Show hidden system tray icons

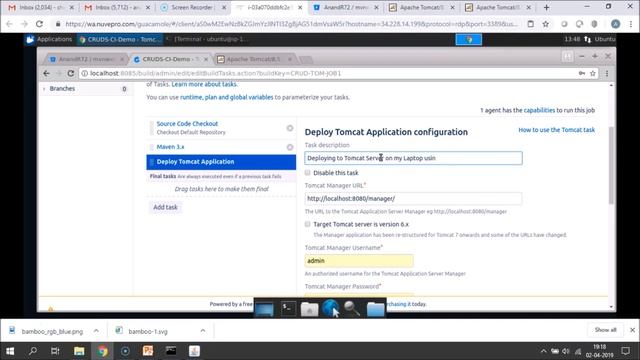click(x=543, y=351)
